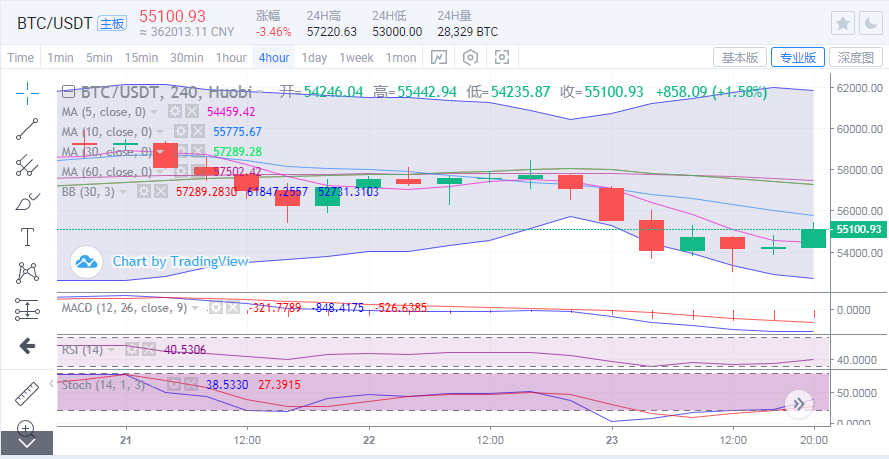Click the 23 date axis label
This screenshot has width=889, height=459.
[612, 440]
